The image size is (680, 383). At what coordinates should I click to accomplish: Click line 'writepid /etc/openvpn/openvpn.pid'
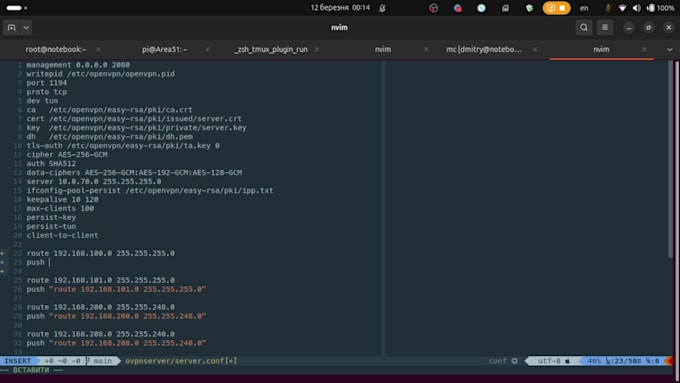tap(101, 74)
